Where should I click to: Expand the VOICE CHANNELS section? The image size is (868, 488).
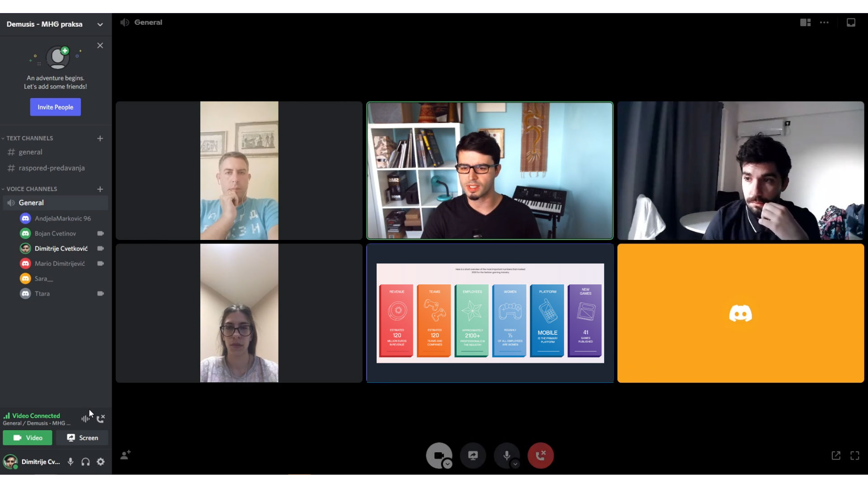tap(31, 189)
